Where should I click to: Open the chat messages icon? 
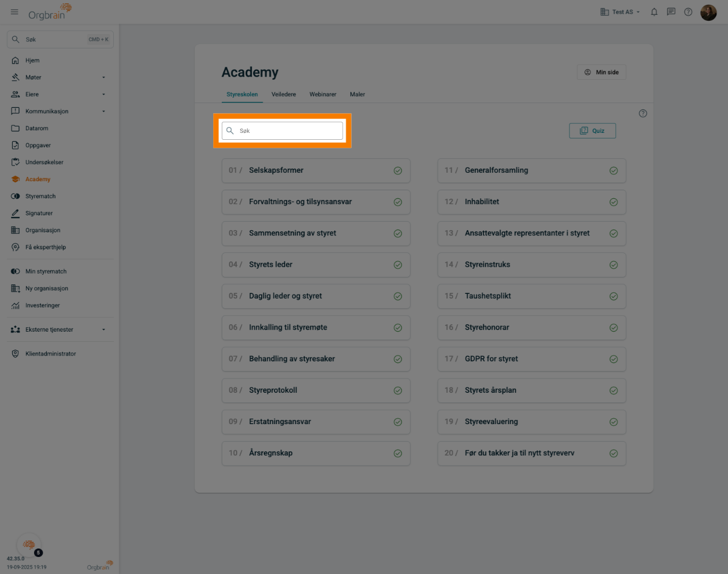(x=671, y=12)
